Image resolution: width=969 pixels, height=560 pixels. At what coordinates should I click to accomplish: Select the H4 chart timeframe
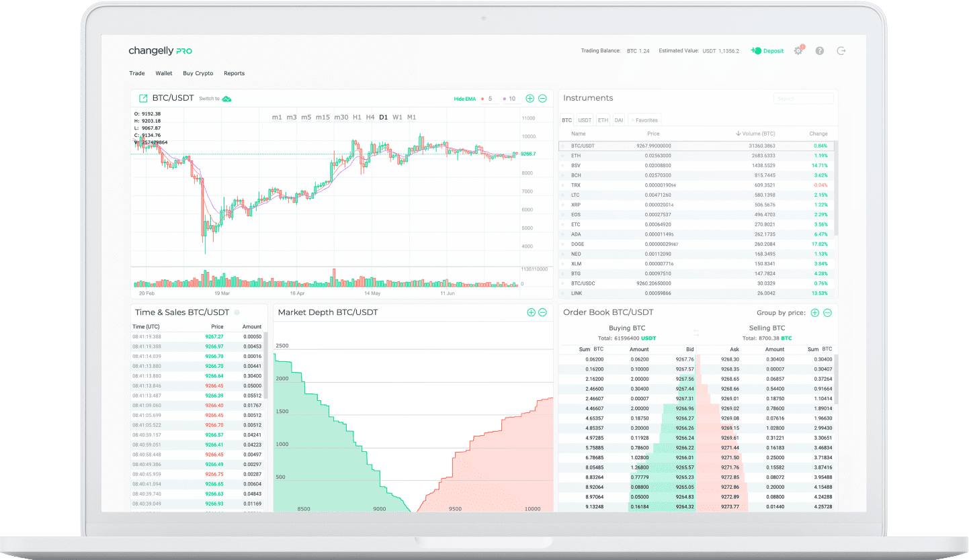370,117
